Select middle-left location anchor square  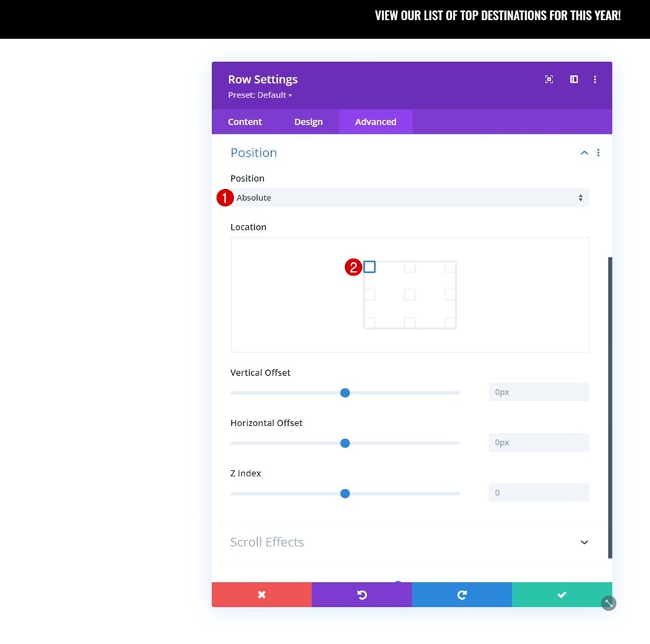pos(369,295)
